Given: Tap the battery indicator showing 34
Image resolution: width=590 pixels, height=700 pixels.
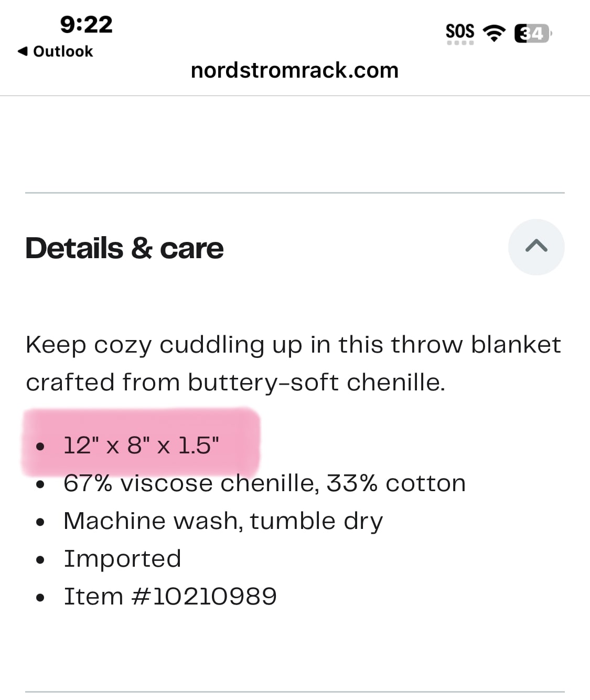Looking at the screenshot, I should point(532,33).
